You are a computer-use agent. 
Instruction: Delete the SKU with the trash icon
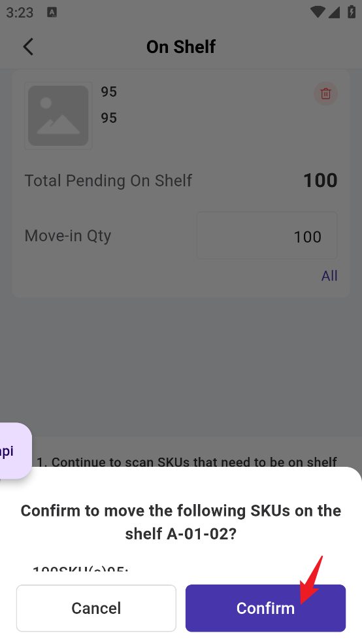pyautogui.click(x=325, y=93)
